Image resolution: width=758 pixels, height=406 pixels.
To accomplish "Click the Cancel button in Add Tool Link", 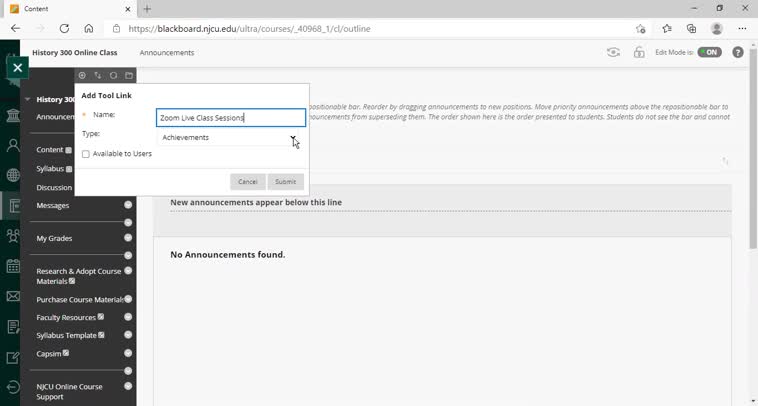I will point(248,182).
